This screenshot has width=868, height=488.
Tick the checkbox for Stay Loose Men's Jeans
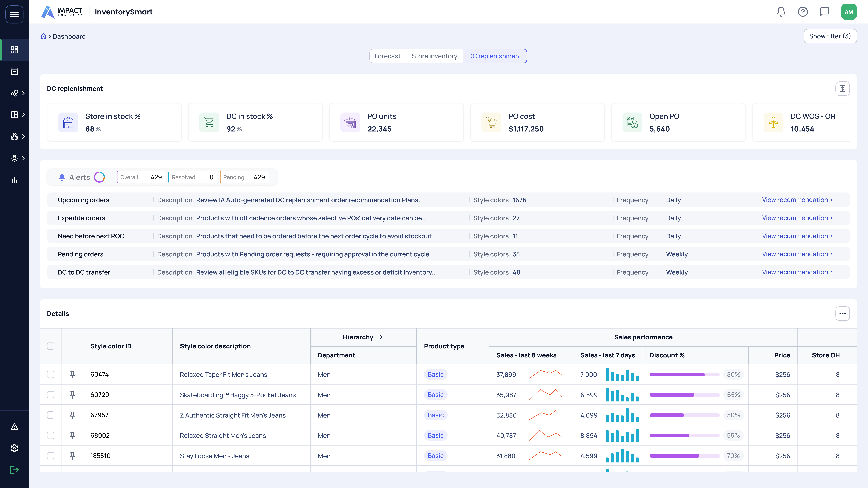51,456
